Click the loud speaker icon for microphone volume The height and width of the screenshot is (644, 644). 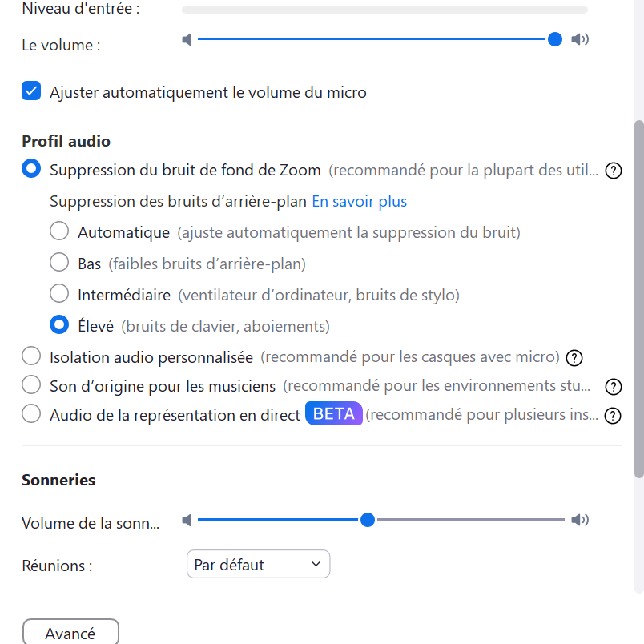coord(580,39)
